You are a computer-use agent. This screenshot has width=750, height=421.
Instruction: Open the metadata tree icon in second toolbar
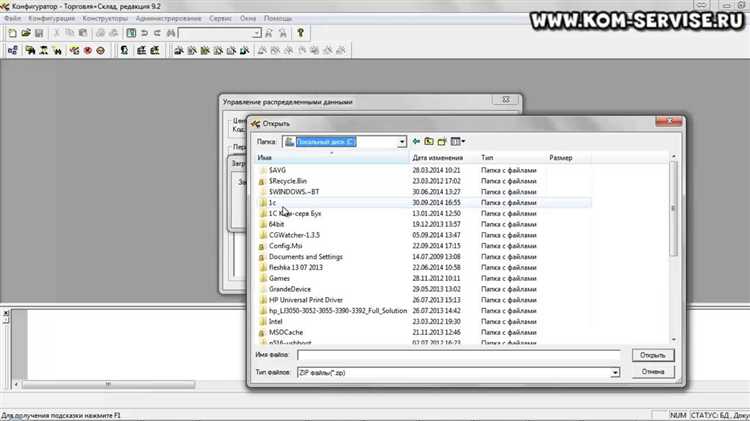13,50
